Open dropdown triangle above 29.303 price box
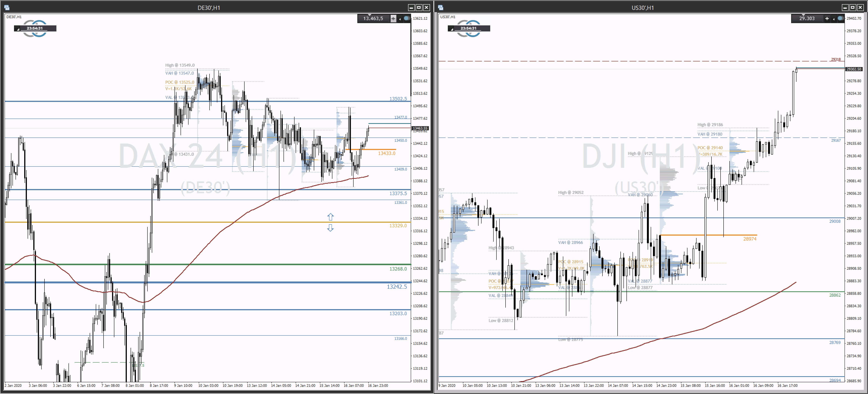The width and height of the screenshot is (868, 394). click(803, 15)
